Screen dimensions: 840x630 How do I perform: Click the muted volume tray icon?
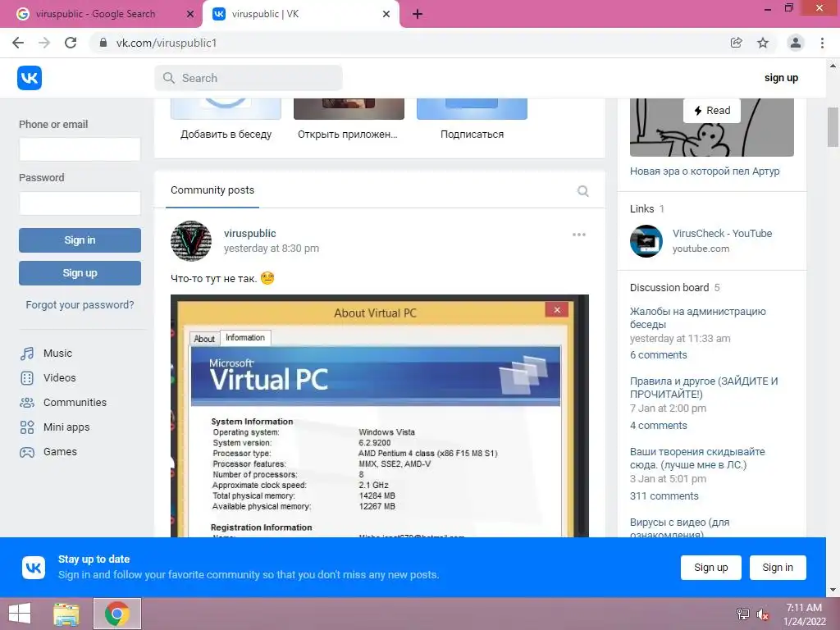(x=763, y=614)
